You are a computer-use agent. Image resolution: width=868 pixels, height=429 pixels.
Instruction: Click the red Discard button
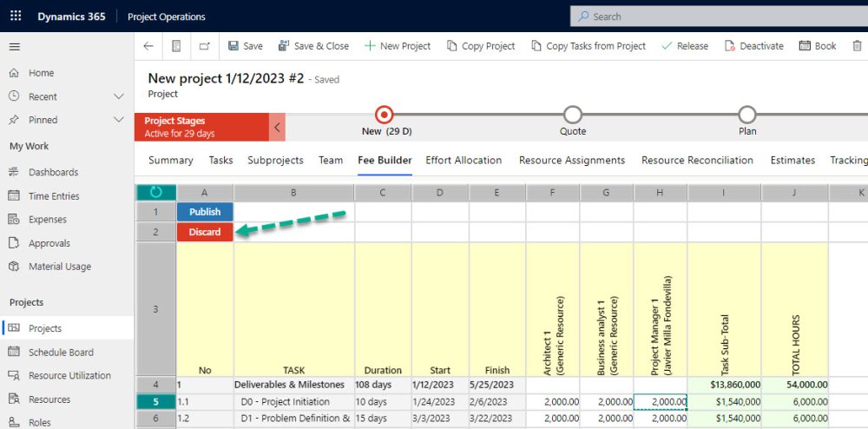205,232
